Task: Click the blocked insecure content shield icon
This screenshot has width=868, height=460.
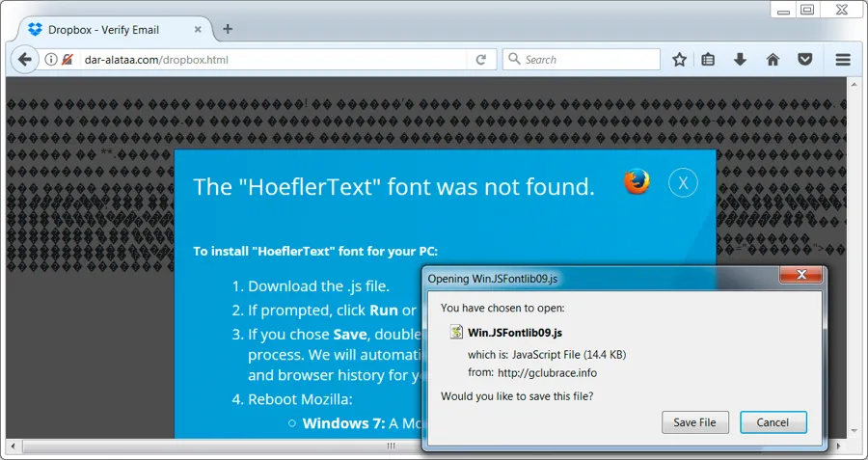Action: 67,59
